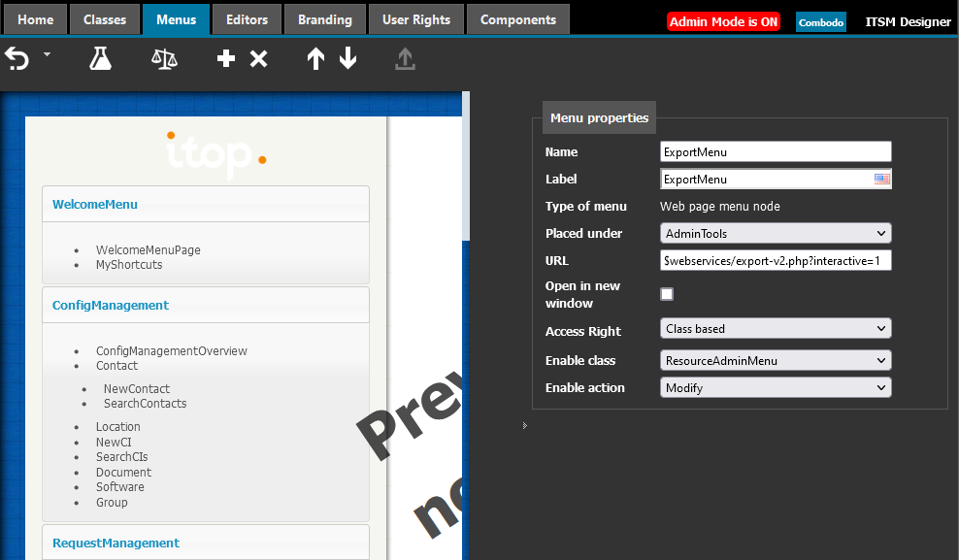Image resolution: width=959 pixels, height=560 pixels.
Task: Click into the URL input field
Action: click(775, 260)
